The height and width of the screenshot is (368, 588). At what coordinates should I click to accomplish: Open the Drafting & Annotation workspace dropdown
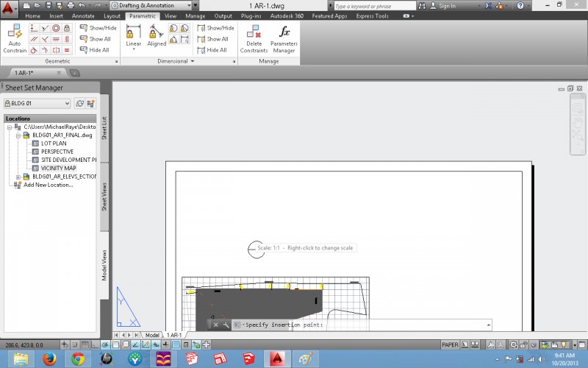tap(154, 5)
